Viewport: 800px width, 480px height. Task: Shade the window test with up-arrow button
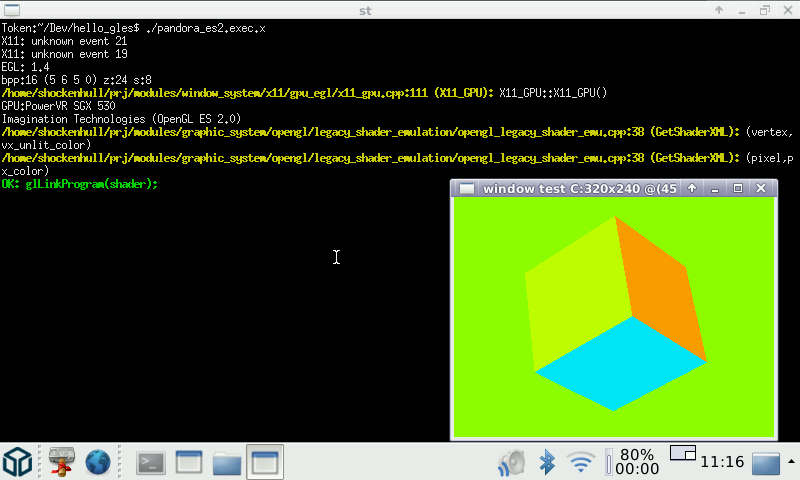click(x=692, y=189)
